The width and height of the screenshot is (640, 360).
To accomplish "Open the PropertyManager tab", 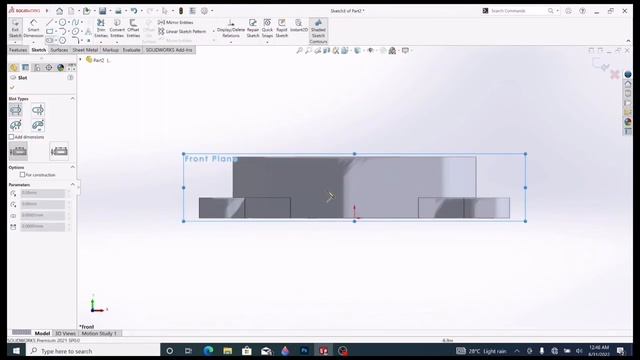I will tap(25, 67).
